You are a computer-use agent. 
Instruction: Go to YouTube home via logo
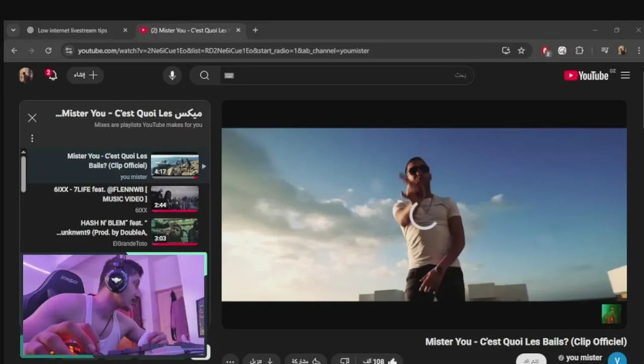click(586, 75)
